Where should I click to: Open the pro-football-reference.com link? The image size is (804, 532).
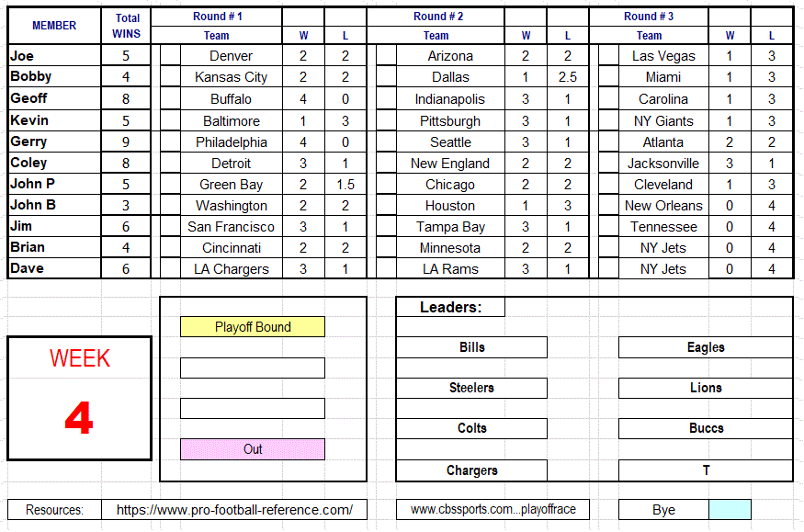(234, 510)
